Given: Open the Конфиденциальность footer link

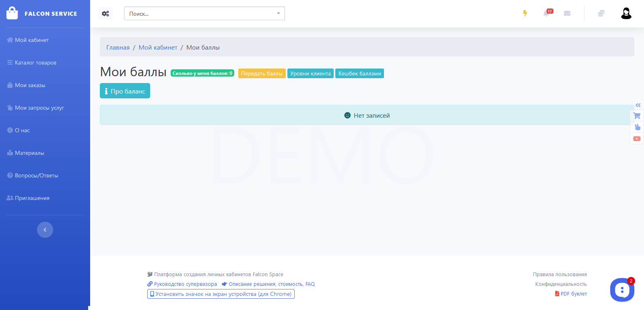Looking at the screenshot, I should point(561,284).
